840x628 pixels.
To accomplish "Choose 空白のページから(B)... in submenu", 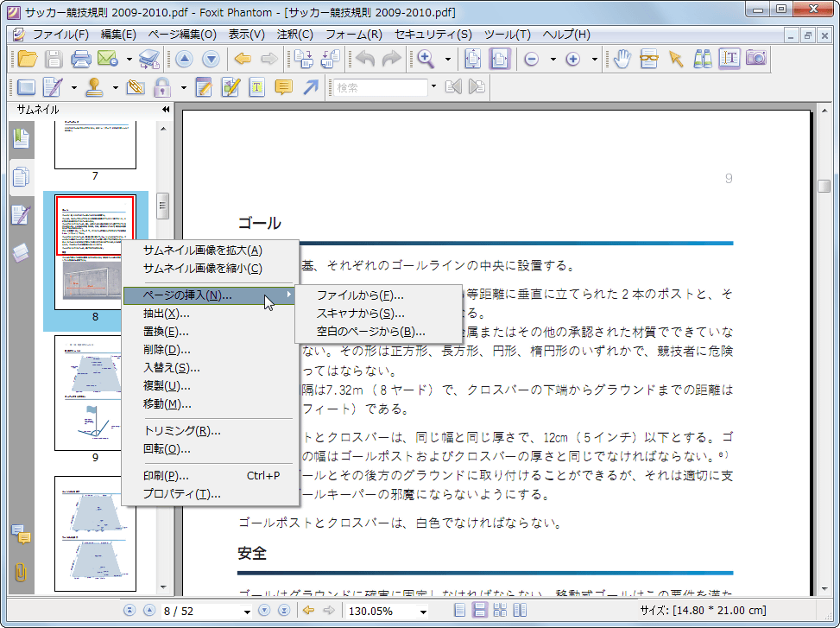I will (377, 332).
